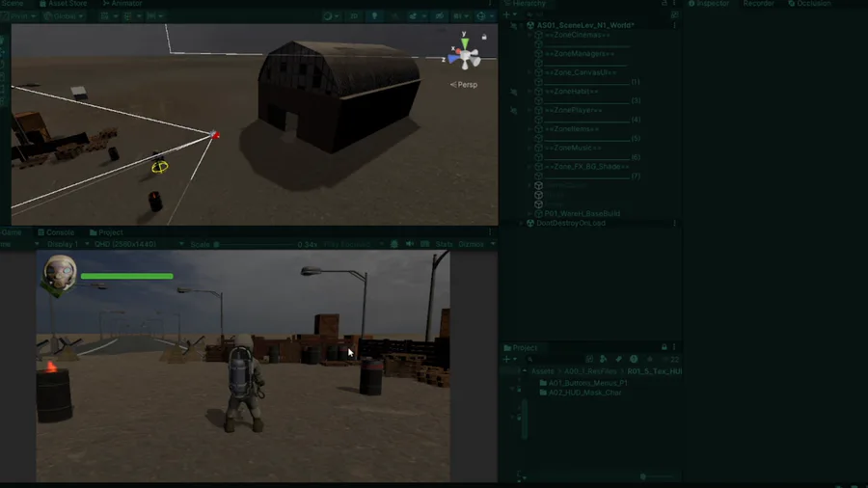This screenshot has width=868, height=488.
Task: Expand the ==Zone_FX_BG_Shade== object
Action: coord(529,167)
